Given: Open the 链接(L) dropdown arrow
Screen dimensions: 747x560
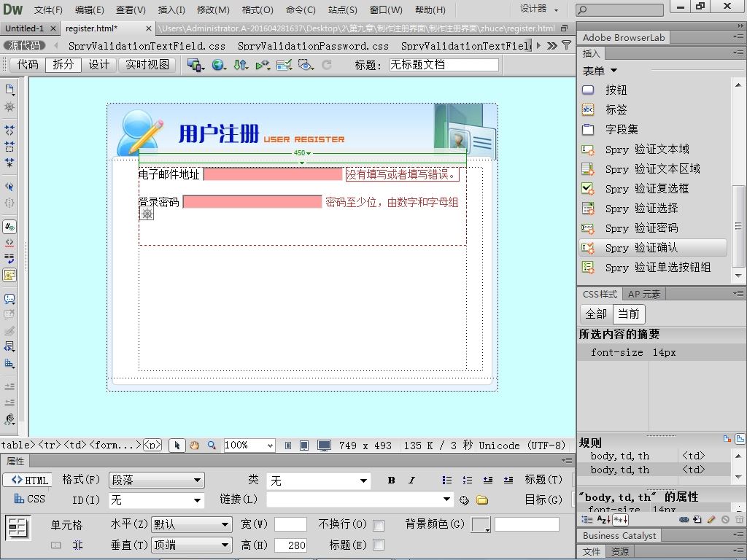Looking at the screenshot, I should [446, 499].
